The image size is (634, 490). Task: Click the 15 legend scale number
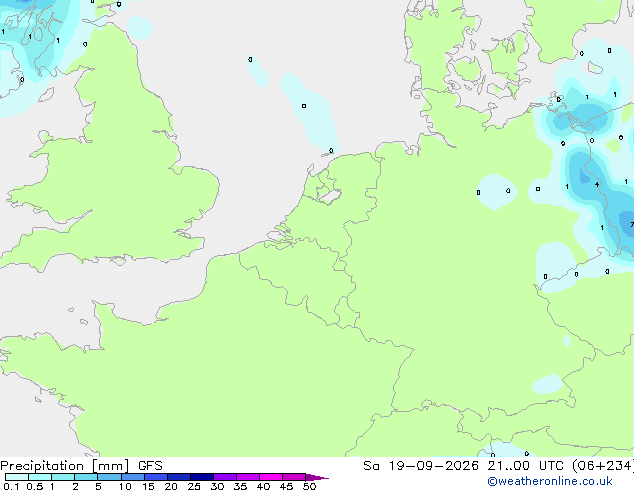coord(148,486)
